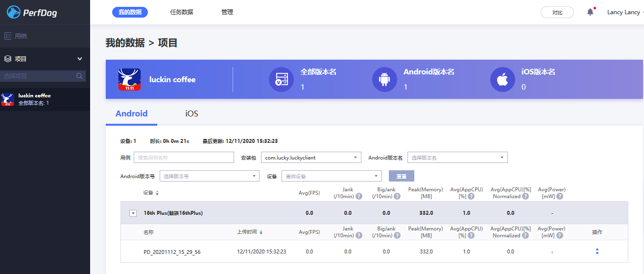The width and height of the screenshot is (644, 274).
Task: Focus the 选择项目 search field
Action: click(43, 76)
